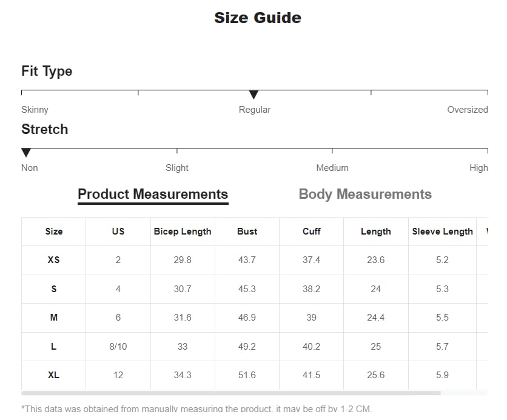Click the Medium label on Stretch scale

click(x=332, y=168)
